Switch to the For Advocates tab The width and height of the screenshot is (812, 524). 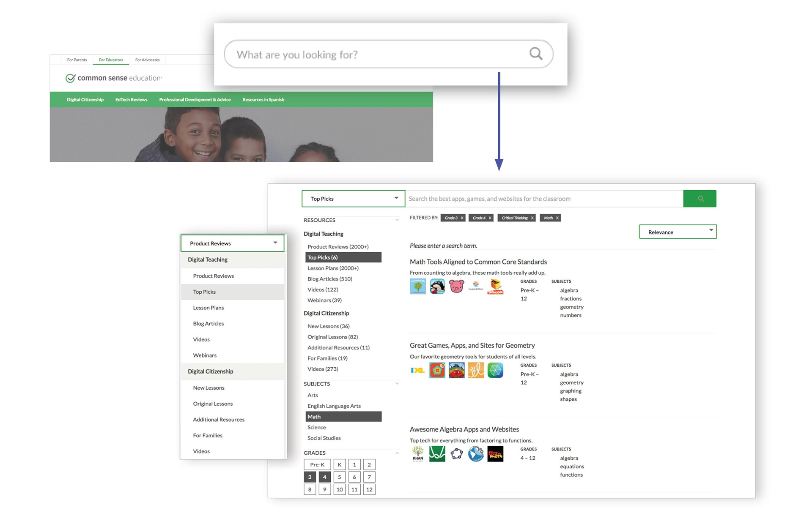[x=148, y=60]
